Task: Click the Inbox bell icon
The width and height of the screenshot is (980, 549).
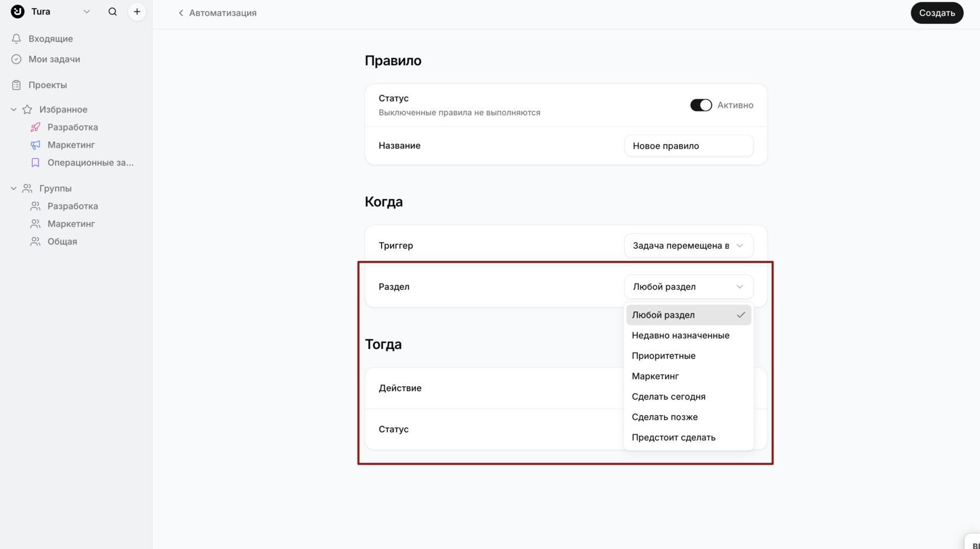Action: point(16,39)
